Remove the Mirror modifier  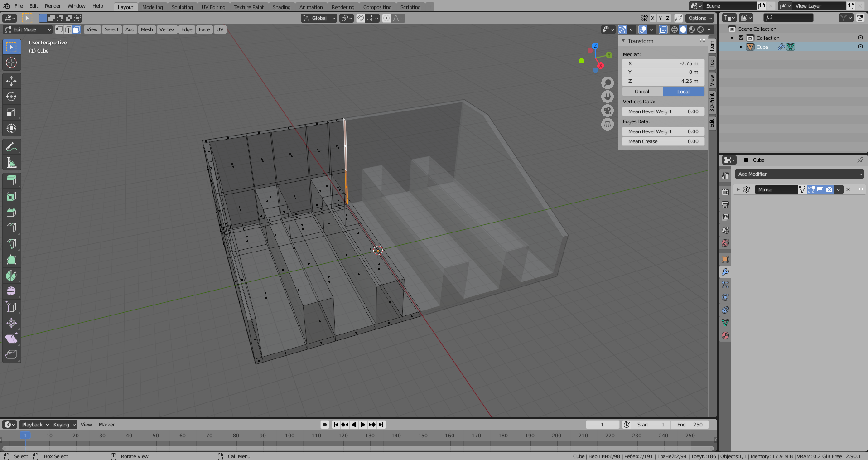coord(848,189)
